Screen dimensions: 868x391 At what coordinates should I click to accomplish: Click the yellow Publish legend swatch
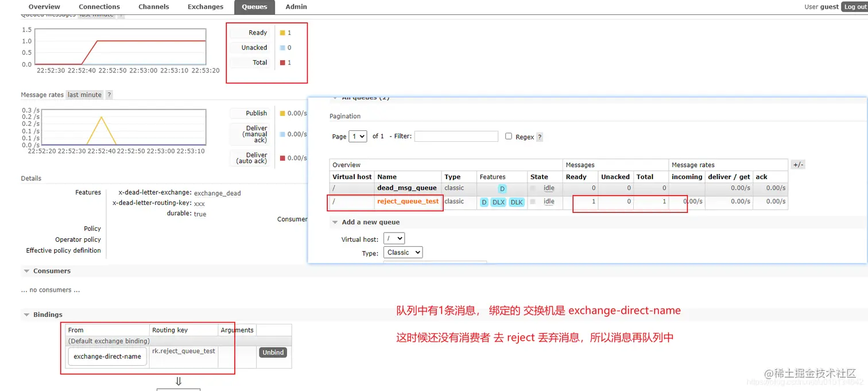point(282,113)
